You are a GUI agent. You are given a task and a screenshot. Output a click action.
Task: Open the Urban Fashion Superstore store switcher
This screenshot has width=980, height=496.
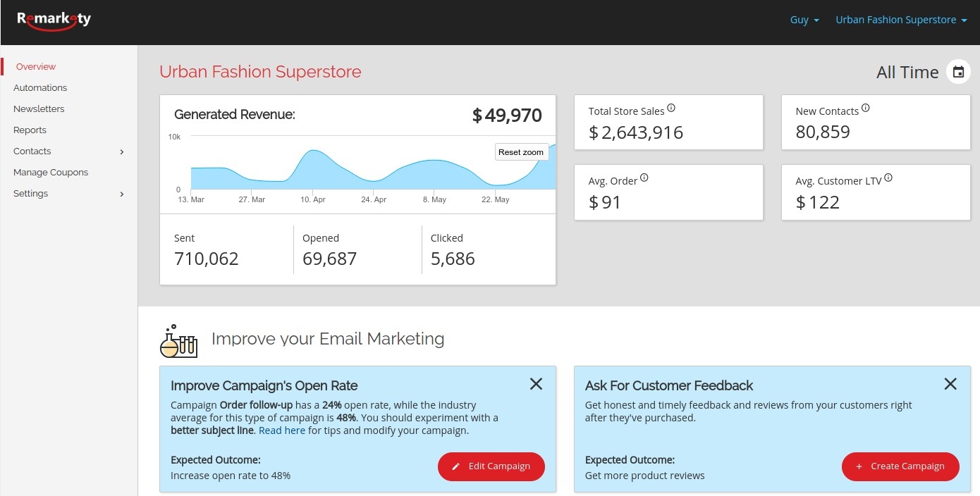900,20
